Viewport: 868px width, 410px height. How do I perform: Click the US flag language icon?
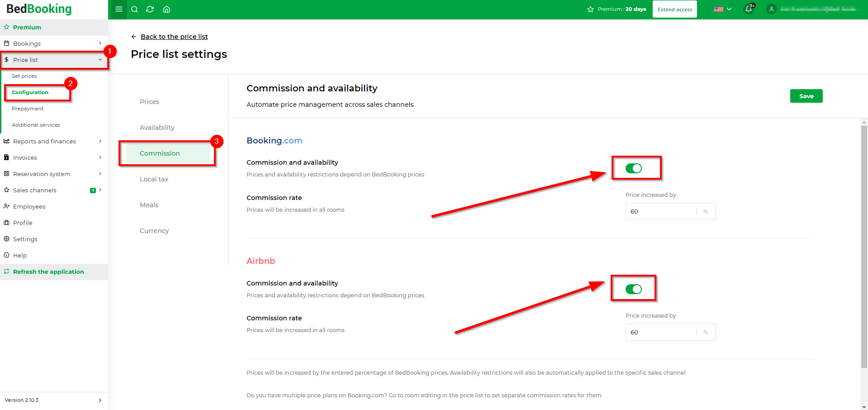[718, 9]
